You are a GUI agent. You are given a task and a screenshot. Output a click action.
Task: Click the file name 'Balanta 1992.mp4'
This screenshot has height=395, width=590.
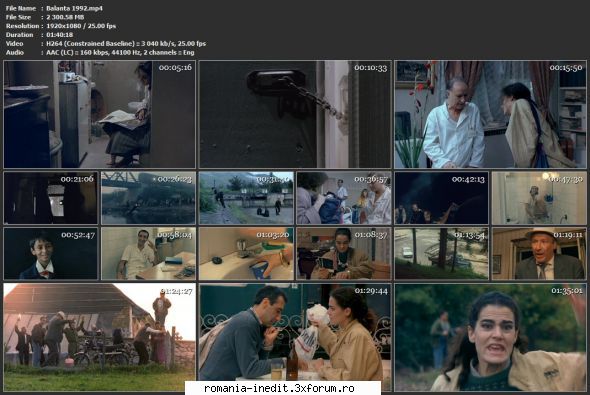coord(74,8)
